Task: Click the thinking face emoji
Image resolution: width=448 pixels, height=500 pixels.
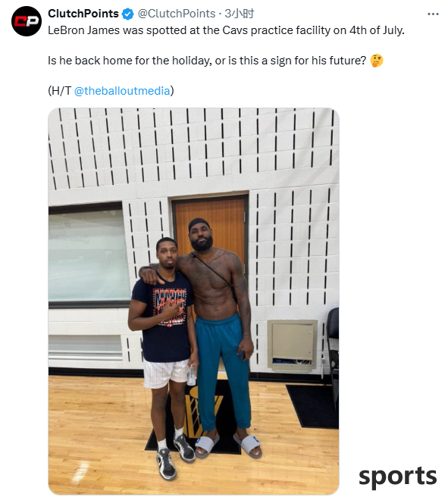Action: point(377,61)
